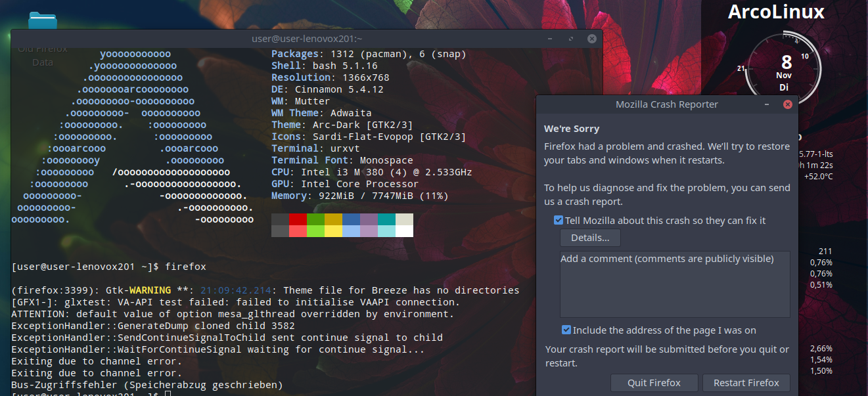Click the Gtk-WARNING Breeze theme line

click(x=265, y=290)
